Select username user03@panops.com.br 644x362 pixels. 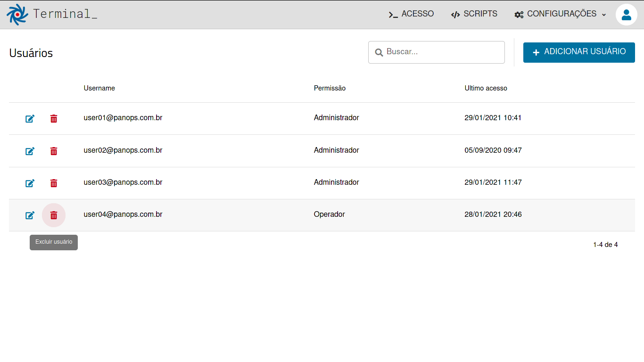(123, 182)
